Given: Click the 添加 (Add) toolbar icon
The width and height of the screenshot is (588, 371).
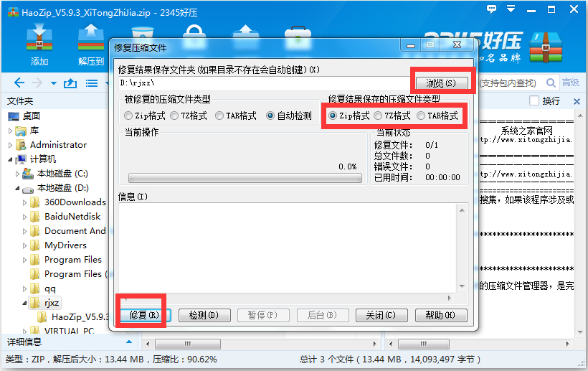Looking at the screenshot, I should click(39, 44).
